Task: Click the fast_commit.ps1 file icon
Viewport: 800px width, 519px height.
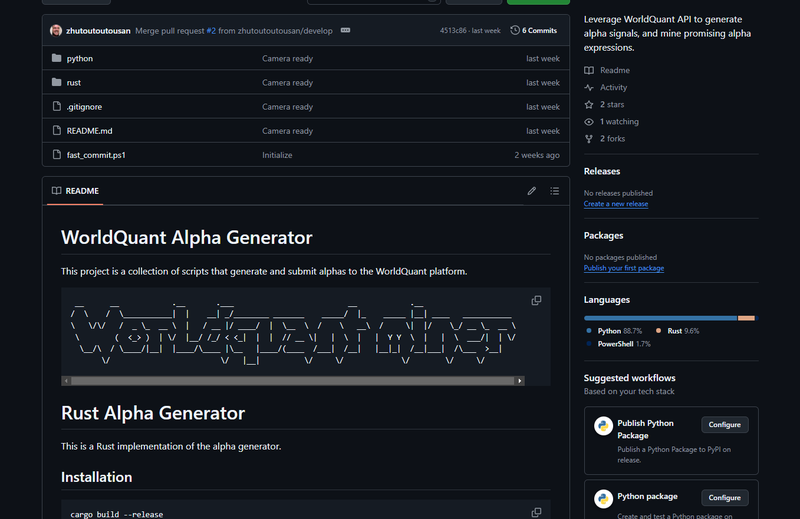Action: tap(57, 154)
